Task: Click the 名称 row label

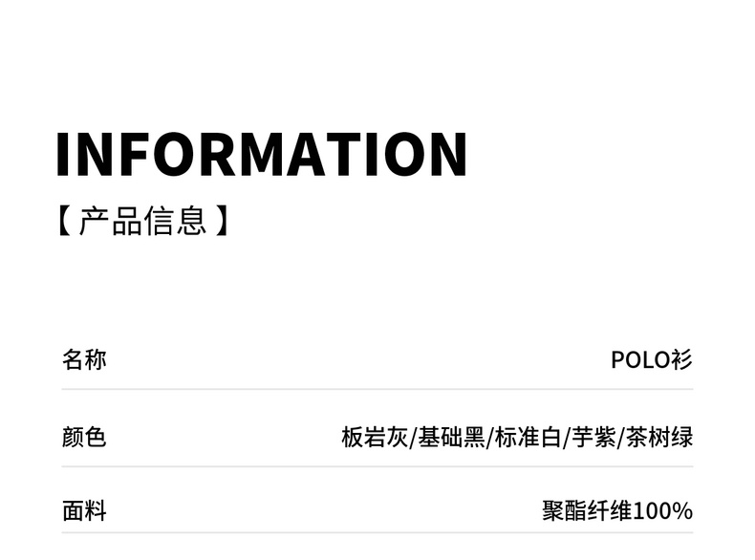Action: tap(84, 360)
